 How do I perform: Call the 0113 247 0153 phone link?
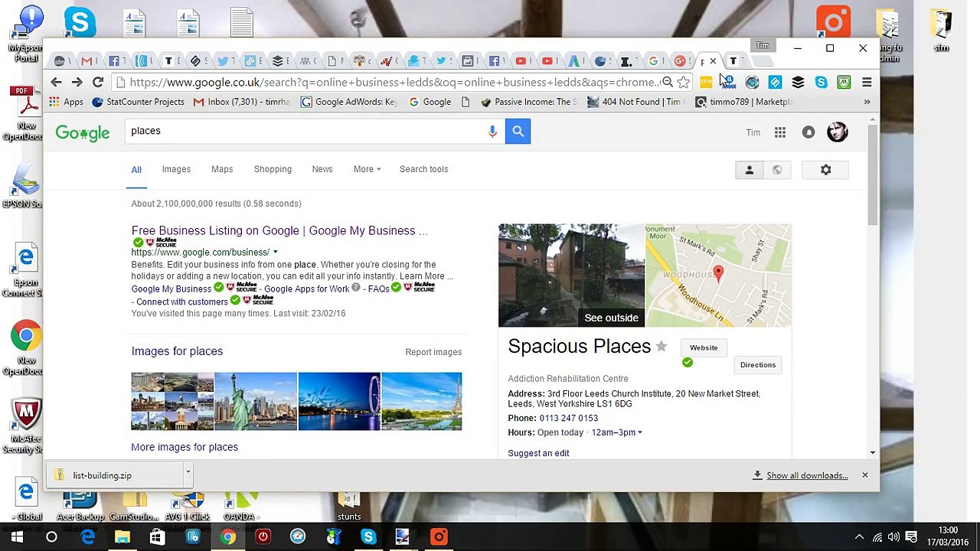569,418
